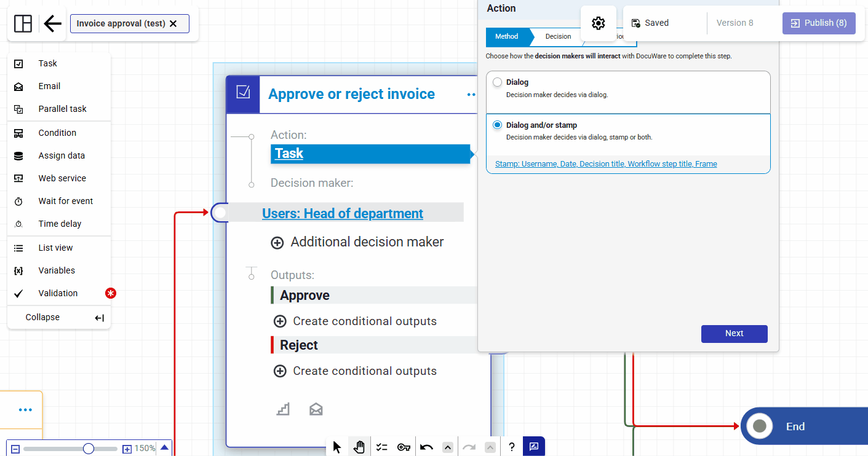Select the Dialog and/or stamp radio option
This screenshot has height=456, width=868.
[498, 125]
